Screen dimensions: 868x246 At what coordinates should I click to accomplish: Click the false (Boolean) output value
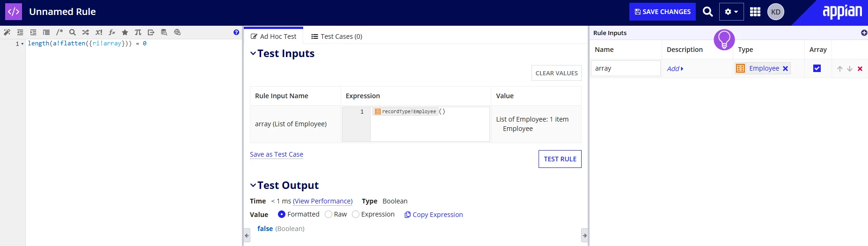281,229
